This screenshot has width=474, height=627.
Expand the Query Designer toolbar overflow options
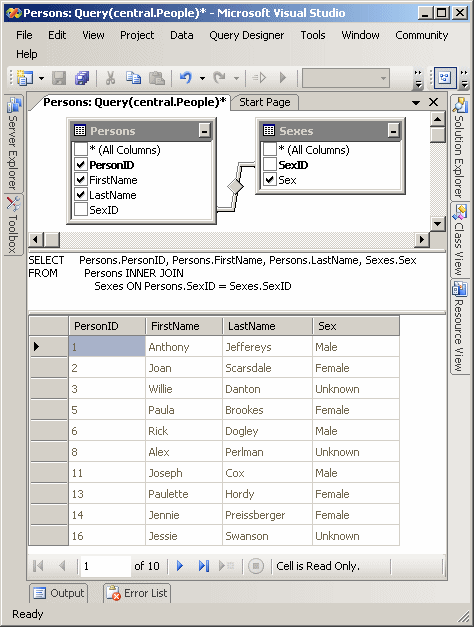[464, 78]
